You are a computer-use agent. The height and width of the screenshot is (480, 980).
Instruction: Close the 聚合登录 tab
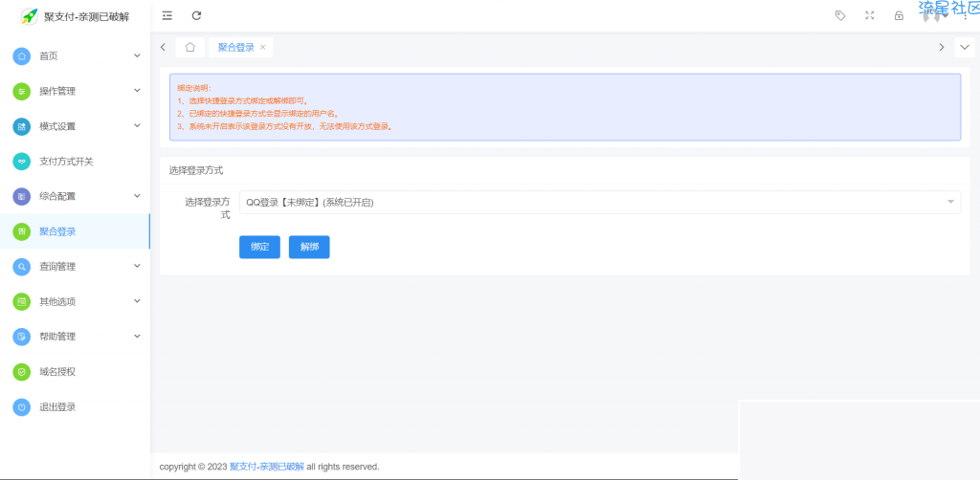click(x=263, y=47)
